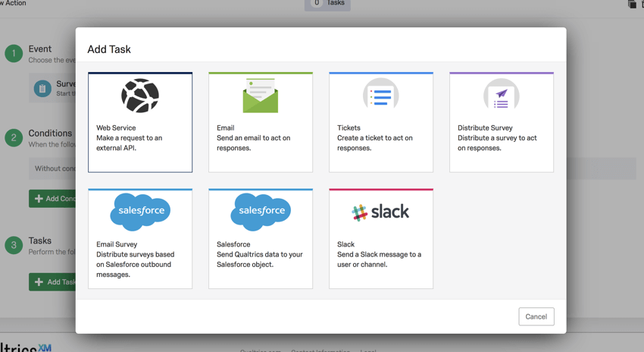Click the Add Conditions button behind the dialog
Image resolution: width=644 pixels, height=352 pixels.
[52, 199]
